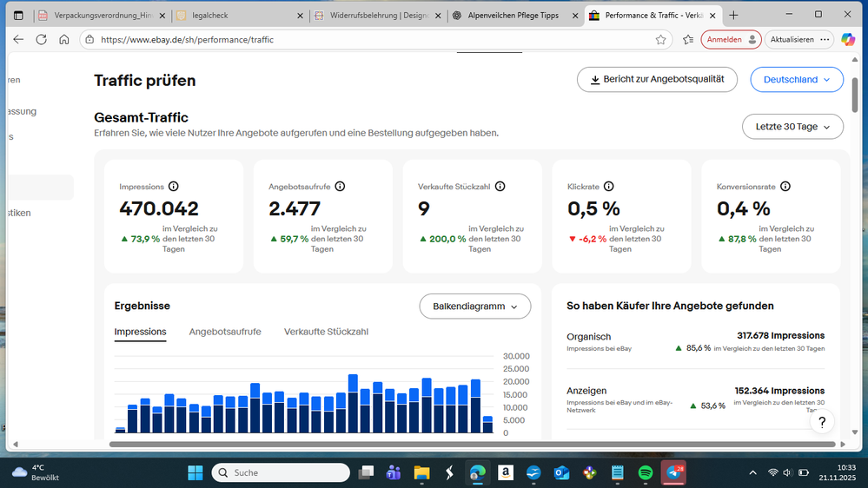Viewport: 868px width, 488px height.
Task: Click the Konversionsrate info icon
Action: tap(785, 187)
